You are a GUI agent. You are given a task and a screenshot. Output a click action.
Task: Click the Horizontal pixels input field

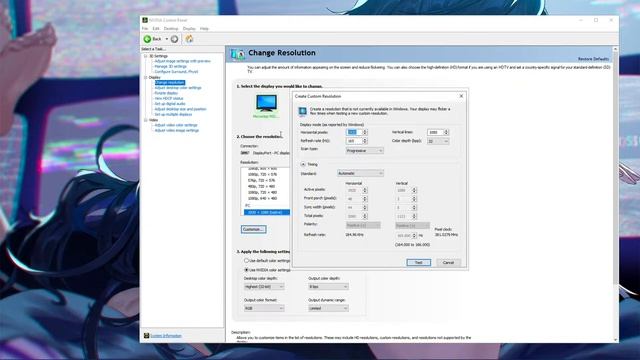coord(354,132)
